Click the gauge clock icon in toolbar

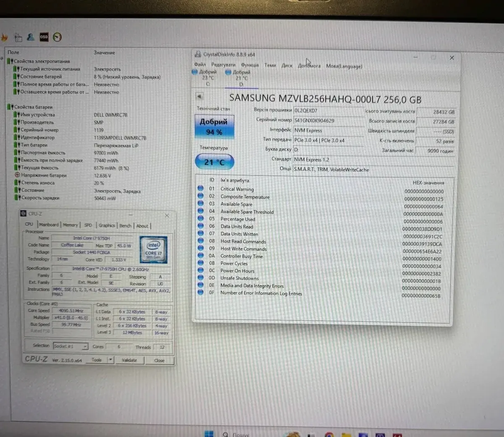[58, 37]
